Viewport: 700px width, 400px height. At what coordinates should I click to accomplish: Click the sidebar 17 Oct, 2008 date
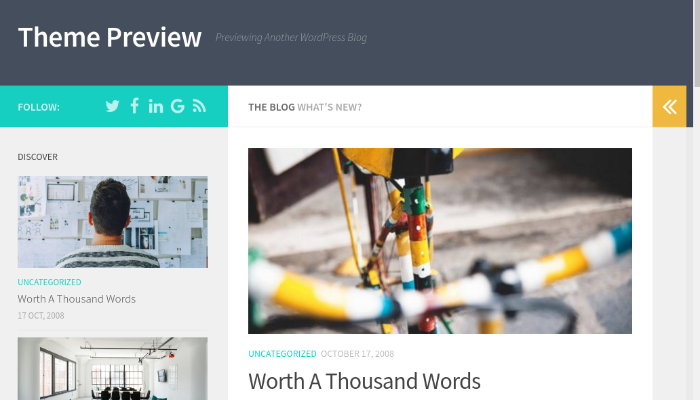pyautogui.click(x=41, y=316)
